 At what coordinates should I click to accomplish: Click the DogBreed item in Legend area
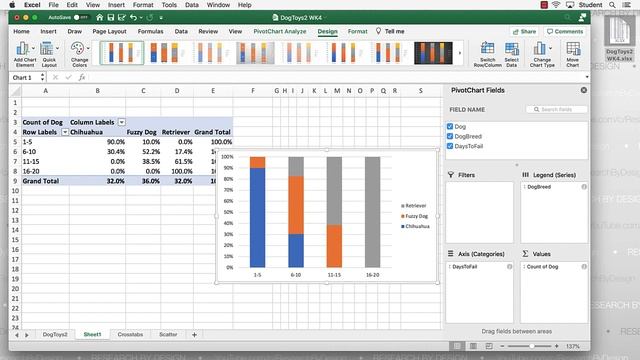(554, 187)
